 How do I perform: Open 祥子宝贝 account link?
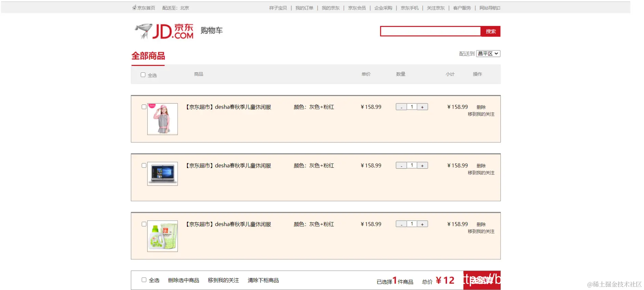[278, 8]
